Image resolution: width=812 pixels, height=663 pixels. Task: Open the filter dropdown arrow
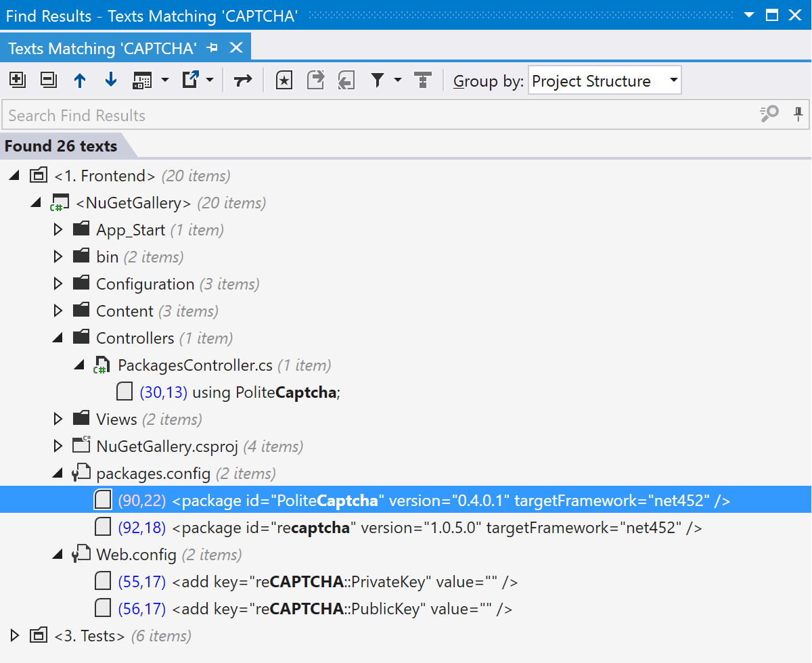(x=398, y=81)
